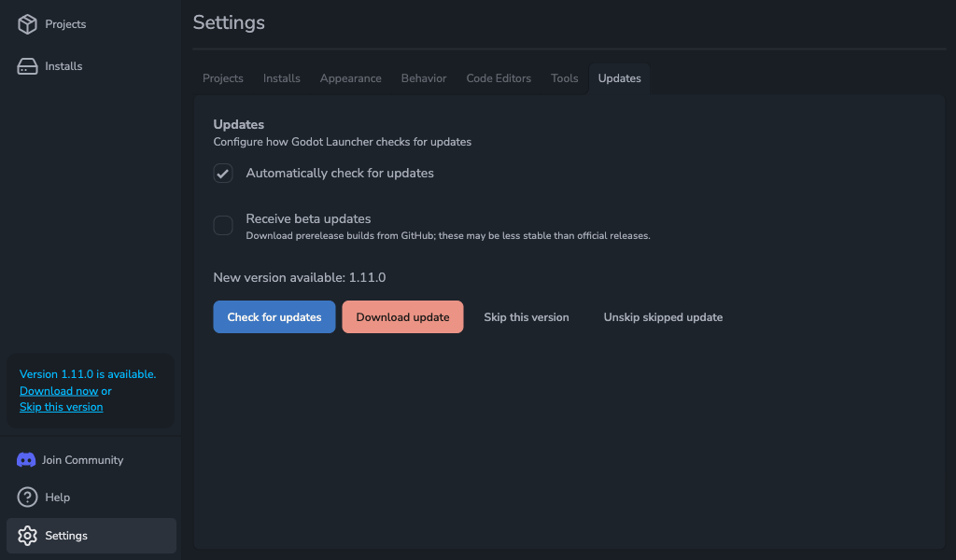Click the 'Download prerelease builds from GitHub' description
This screenshot has height=560, width=956.
[448, 236]
